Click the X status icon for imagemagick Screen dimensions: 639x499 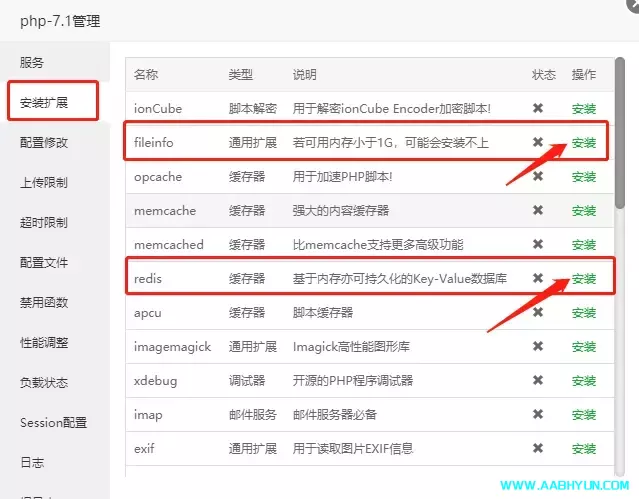point(538,346)
